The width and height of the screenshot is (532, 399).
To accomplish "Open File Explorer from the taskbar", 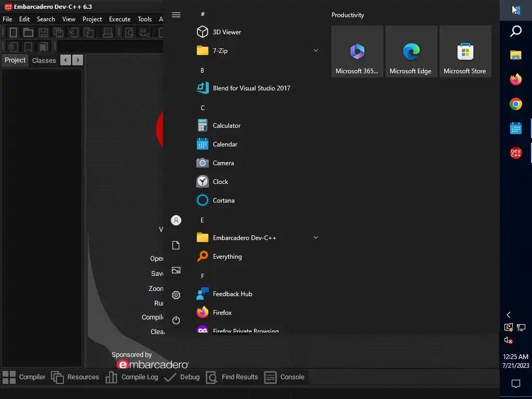I will 516,55.
